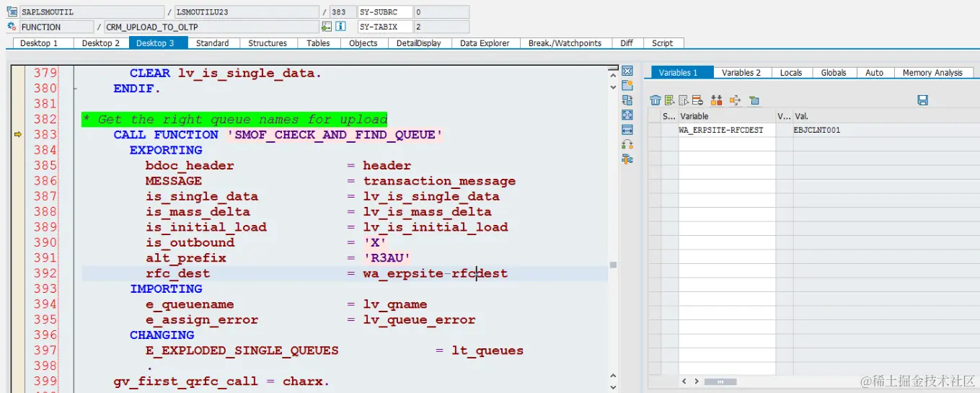This screenshot has width=980, height=393.
Task: Click transaction_message in line 386
Action: pyautogui.click(x=439, y=181)
